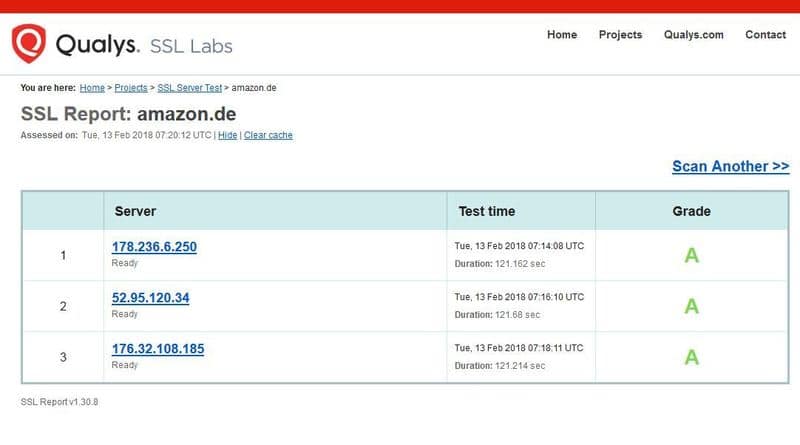
Task: Click the Qualys shield logo icon
Action: click(29, 43)
